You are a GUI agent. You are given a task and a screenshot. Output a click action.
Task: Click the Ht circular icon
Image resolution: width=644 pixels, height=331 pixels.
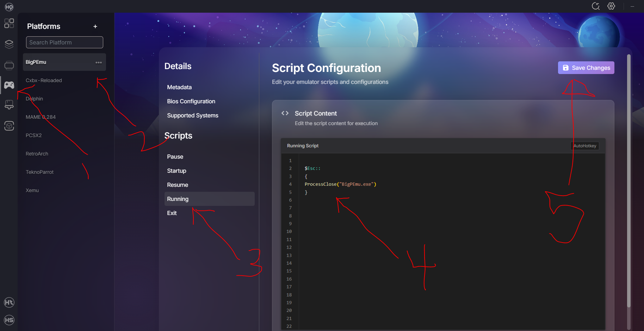pyautogui.click(x=9, y=302)
